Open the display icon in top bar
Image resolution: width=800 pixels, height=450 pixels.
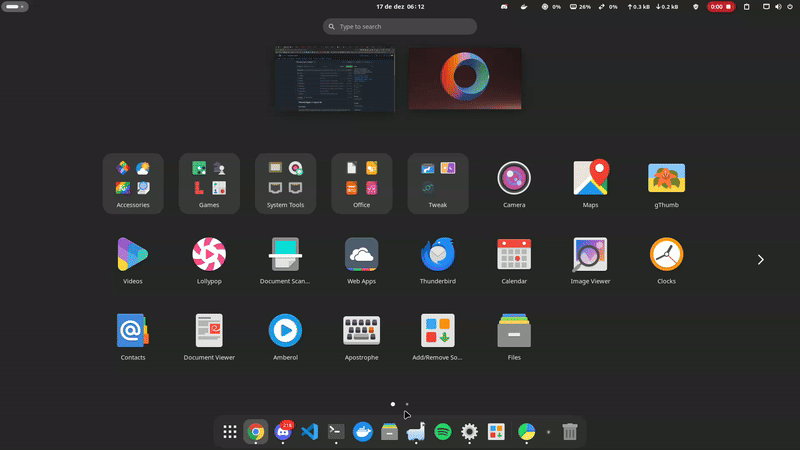coord(766,7)
